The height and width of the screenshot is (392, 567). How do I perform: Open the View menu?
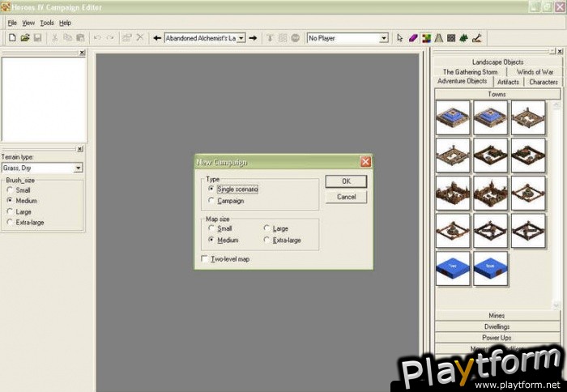click(28, 23)
